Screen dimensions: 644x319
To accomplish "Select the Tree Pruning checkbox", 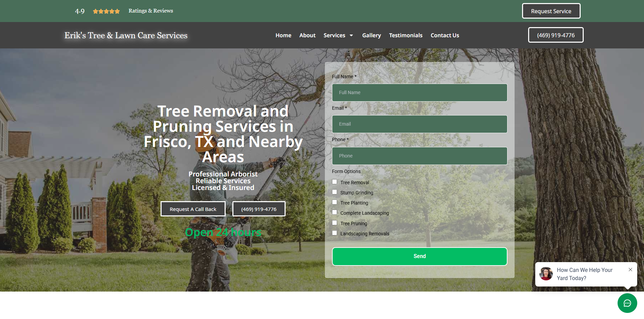I will click(335, 223).
